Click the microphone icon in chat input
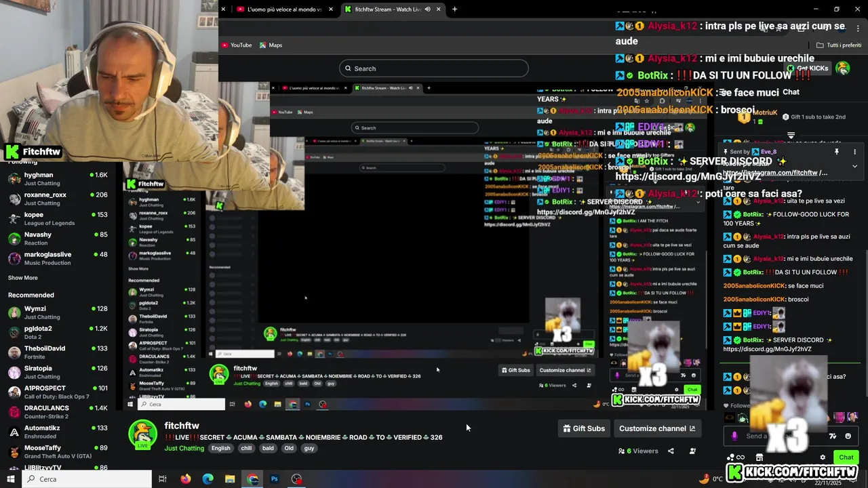The height and width of the screenshot is (488, 868). 734,436
